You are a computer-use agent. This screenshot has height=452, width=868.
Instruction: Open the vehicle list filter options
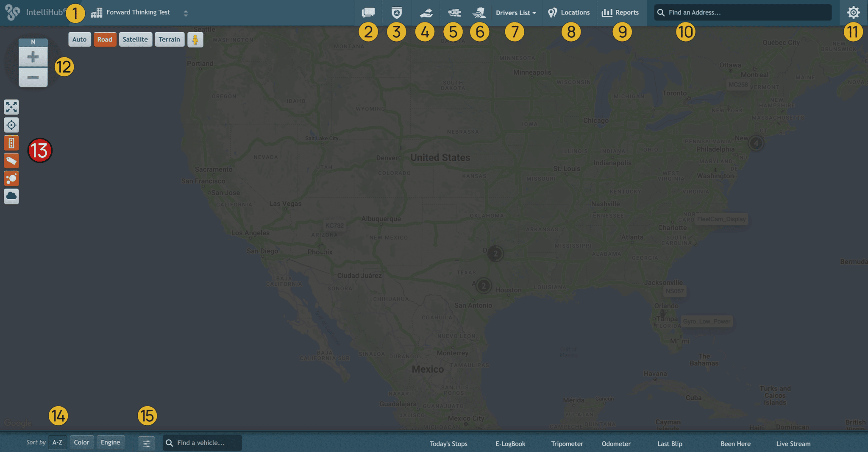146,443
